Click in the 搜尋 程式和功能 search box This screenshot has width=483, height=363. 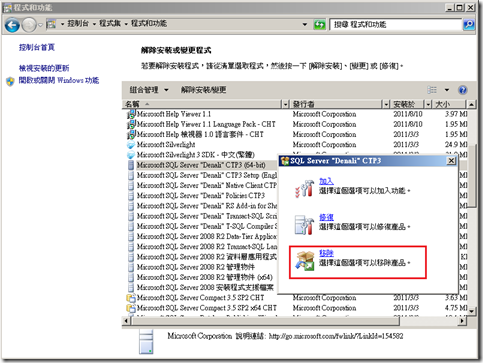tap(396, 24)
